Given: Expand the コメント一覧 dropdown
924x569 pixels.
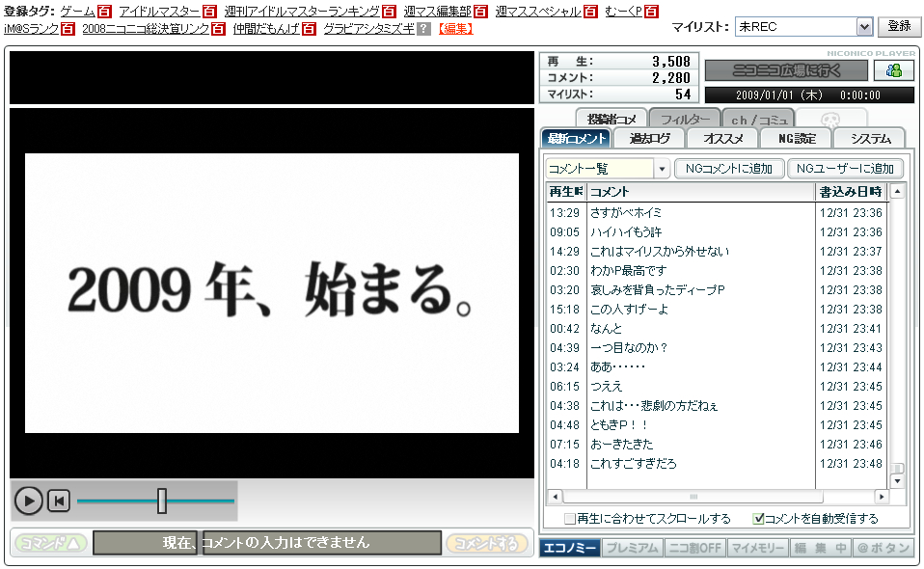Looking at the screenshot, I should 662,169.
